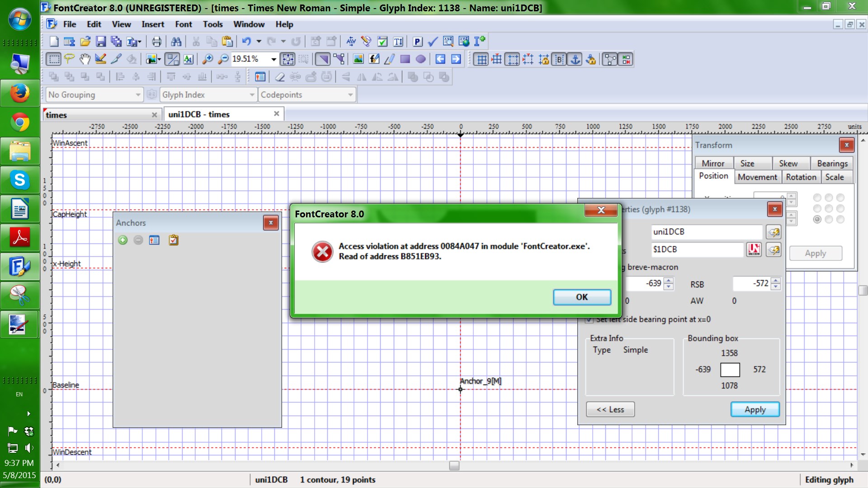
Task: Click the Add Anchor point icon
Action: point(123,239)
